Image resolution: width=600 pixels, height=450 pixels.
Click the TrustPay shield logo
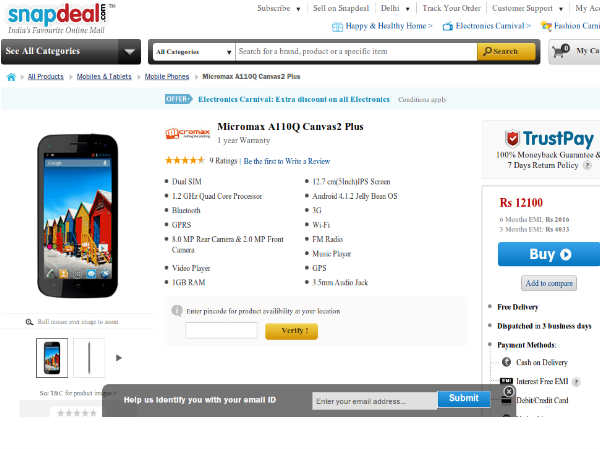click(x=512, y=139)
